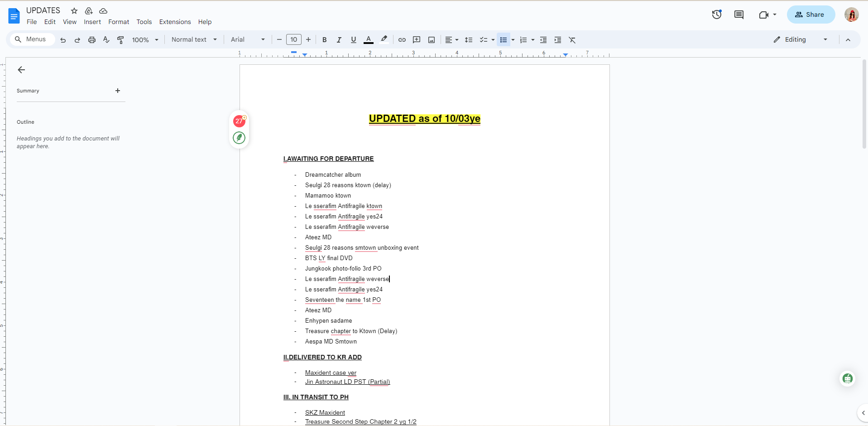Open the text color picker
The image size is (868, 426).
(369, 40)
